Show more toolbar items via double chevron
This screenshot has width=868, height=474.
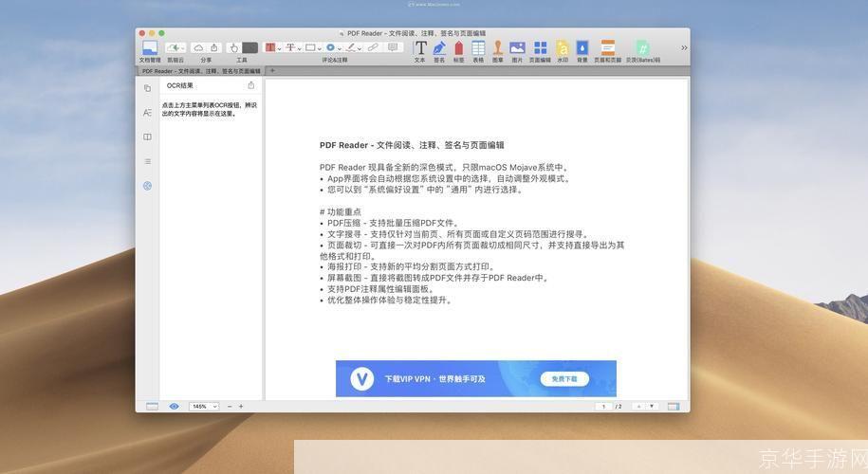point(684,48)
